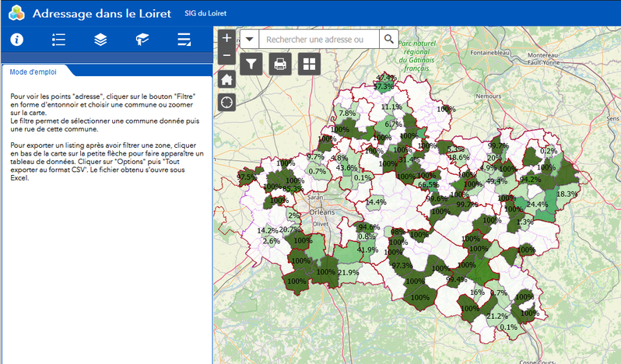Click the SIG du Loiret subtitle

coord(205,13)
